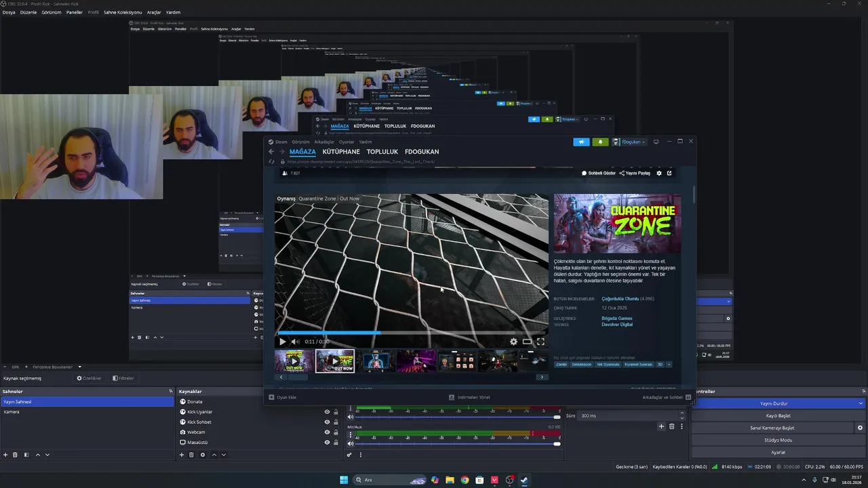Open Sahne Koleksiyonu menu

(x=123, y=12)
